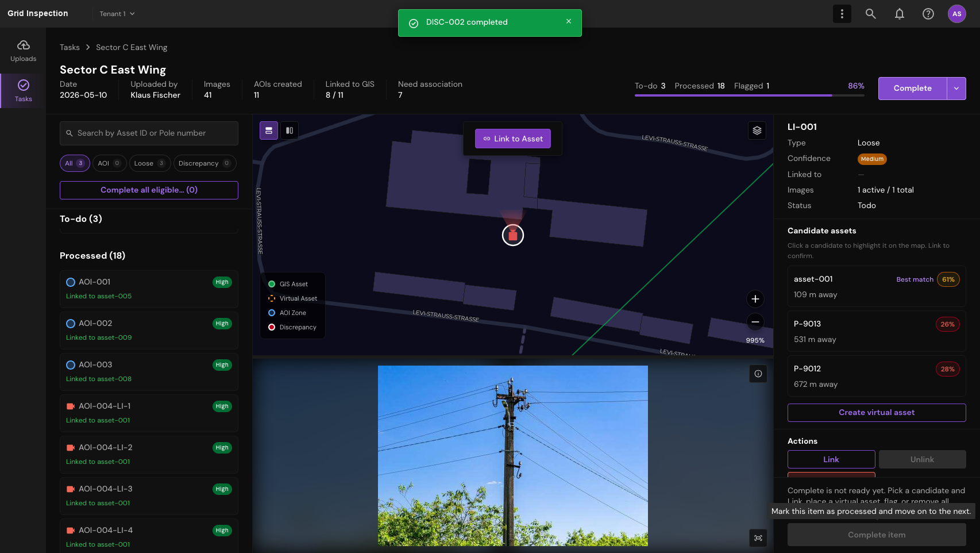Image resolution: width=980 pixels, height=553 pixels.
Task: Click Create virtual asset button
Action: (877, 413)
